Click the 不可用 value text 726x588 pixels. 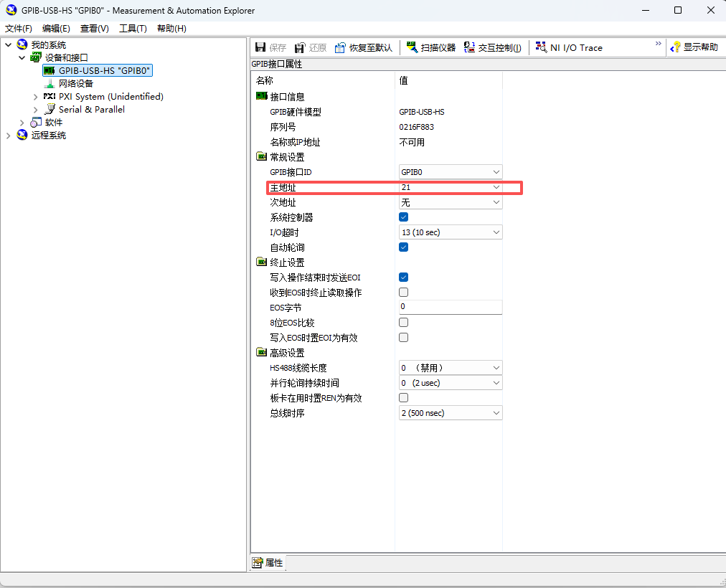412,142
